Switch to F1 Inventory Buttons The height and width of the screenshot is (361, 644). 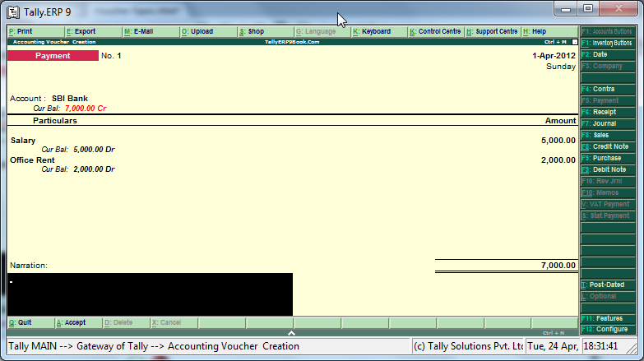608,43
